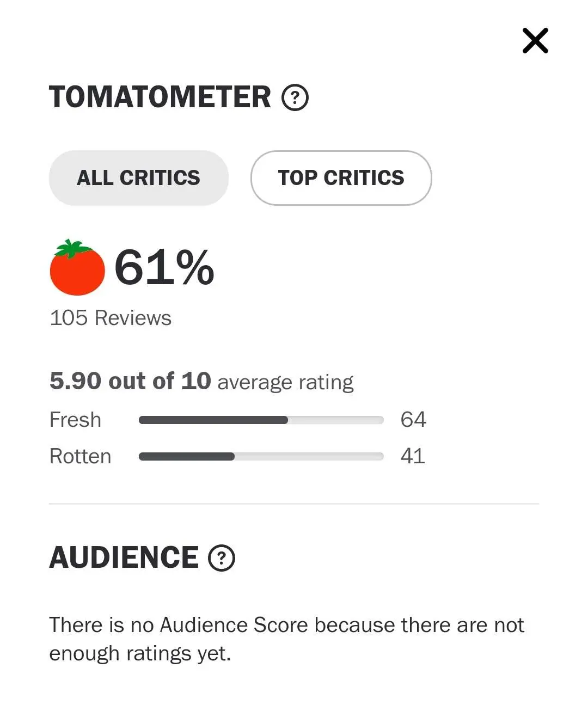Open the Audience help question mark
Screen dimensions: 588x705
pos(222,558)
